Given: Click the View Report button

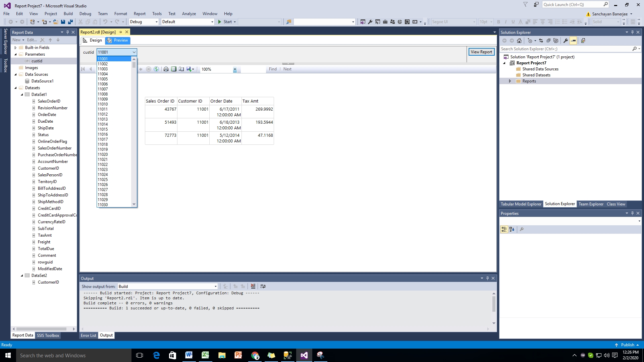Looking at the screenshot, I should click(x=481, y=52).
